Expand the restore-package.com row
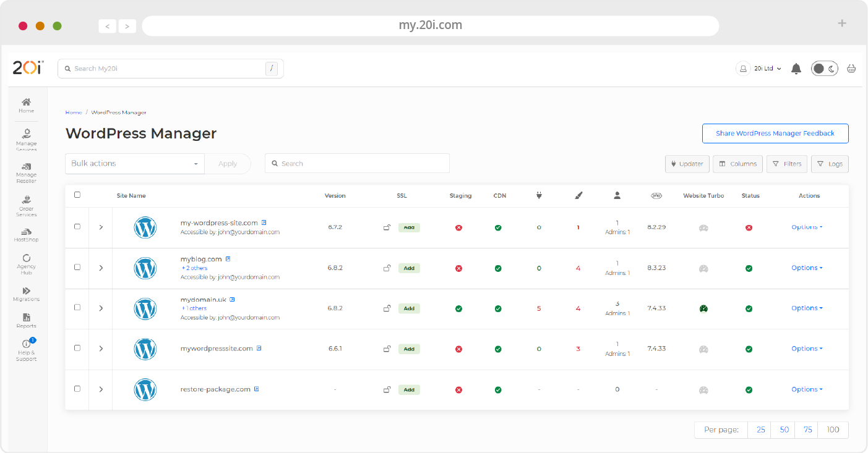The image size is (868, 453). pyautogui.click(x=101, y=390)
